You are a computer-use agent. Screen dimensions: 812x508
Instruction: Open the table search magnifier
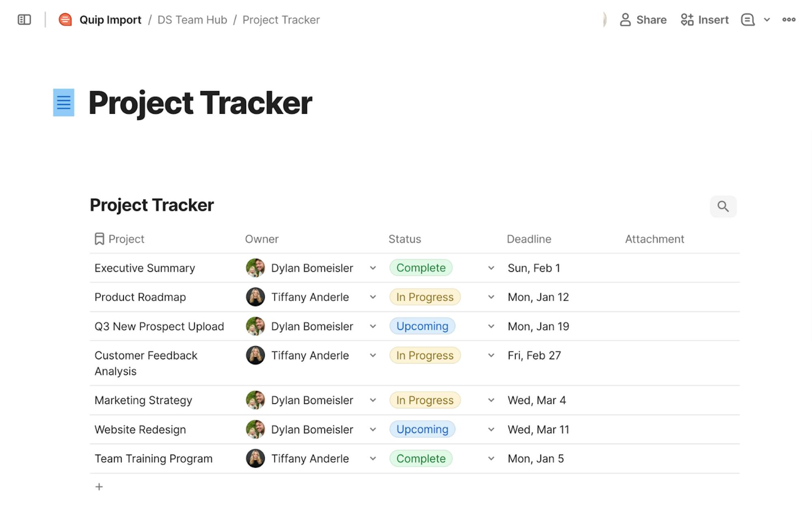[723, 206]
